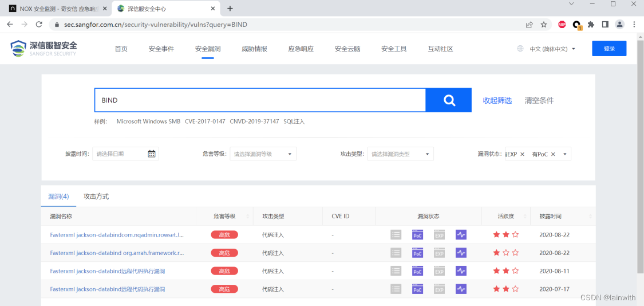Click list icon in org.arrah.framework row
The height and width of the screenshot is (306, 644).
[396, 253]
